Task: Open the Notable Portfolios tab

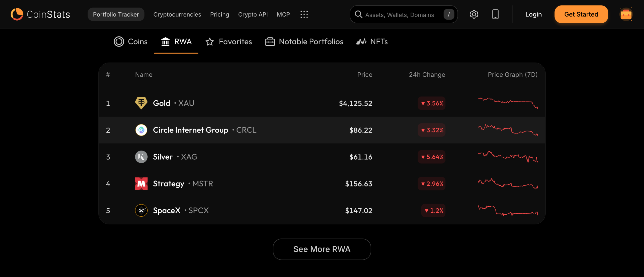Action: (x=304, y=41)
